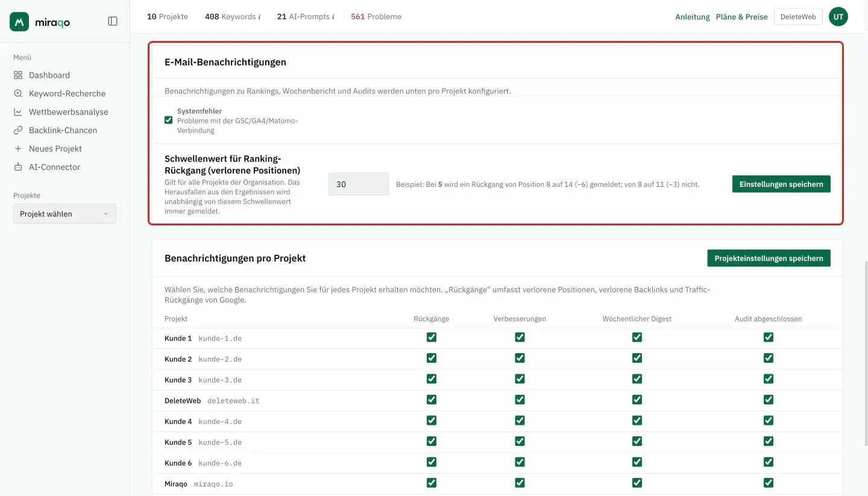The width and height of the screenshot is (868, 496).
Task: Uncheck Verbesserungen for Kunde 5
Action: pos(520,441)
